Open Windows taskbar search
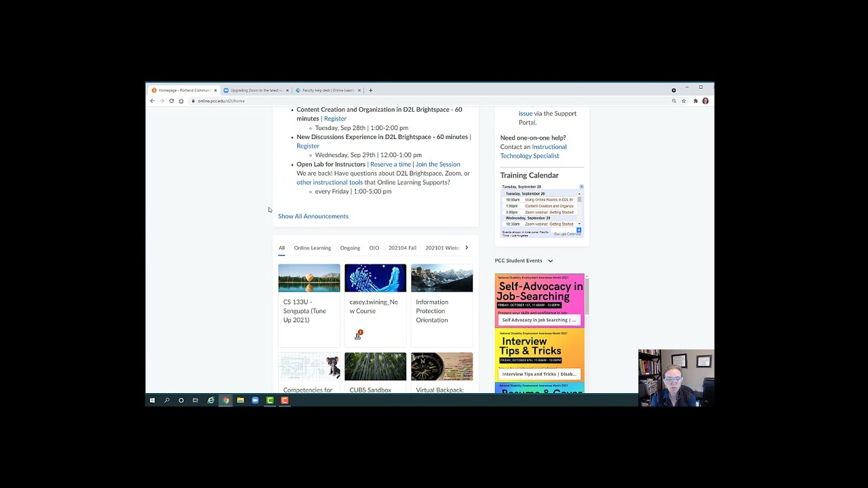 pos(167,401)
